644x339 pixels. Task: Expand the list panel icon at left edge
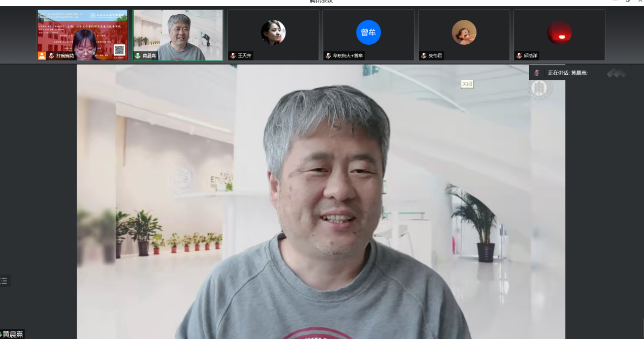pyautogui.click(x=4, y=281)
